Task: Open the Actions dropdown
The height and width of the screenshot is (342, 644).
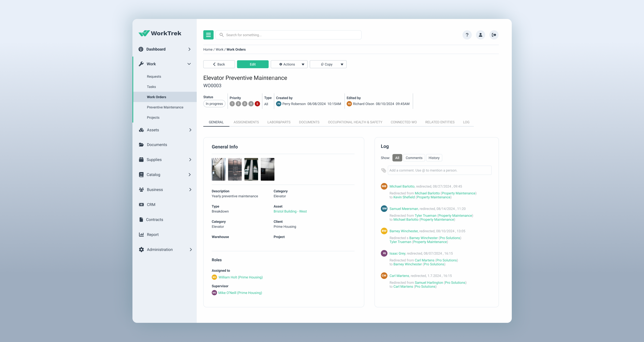Action: tap(289, 64)
